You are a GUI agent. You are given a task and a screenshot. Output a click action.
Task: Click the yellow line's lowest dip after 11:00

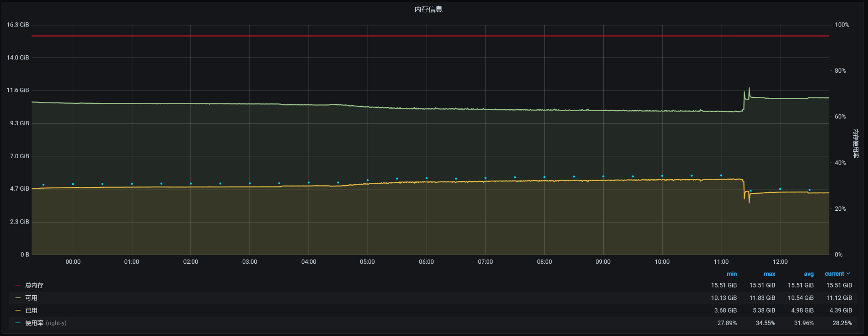[x=749, y=202]
